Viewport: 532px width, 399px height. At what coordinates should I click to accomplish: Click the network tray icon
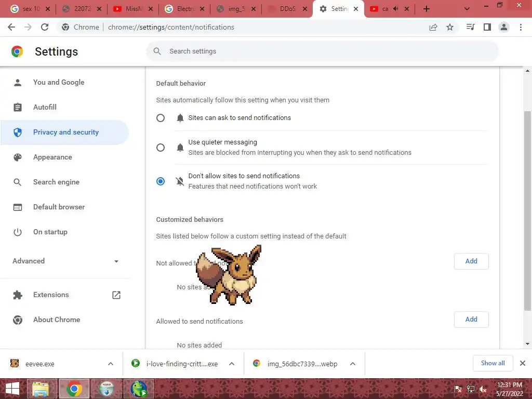[471, 389]
